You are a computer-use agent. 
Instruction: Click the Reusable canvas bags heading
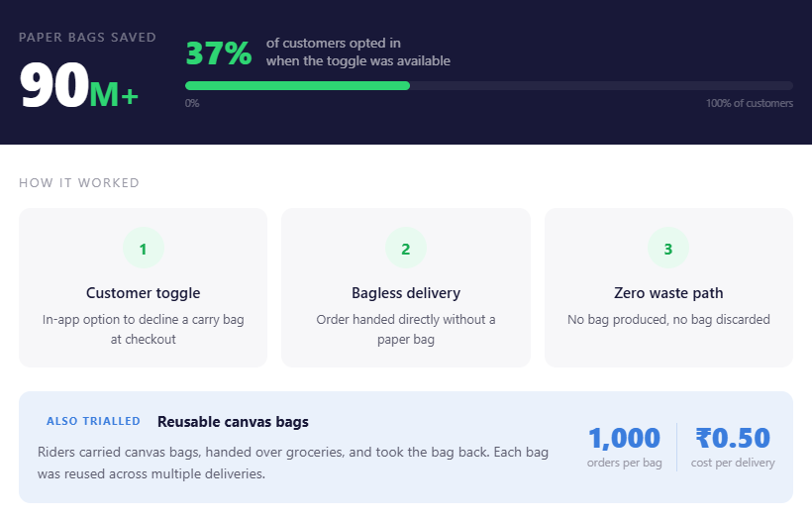point(233,422)
